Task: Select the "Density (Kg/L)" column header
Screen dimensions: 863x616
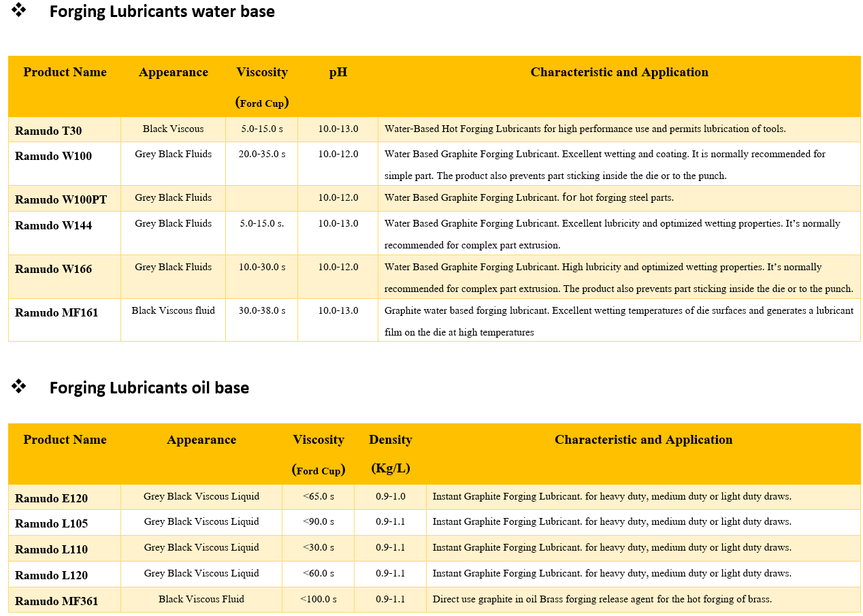Action: 391,454
